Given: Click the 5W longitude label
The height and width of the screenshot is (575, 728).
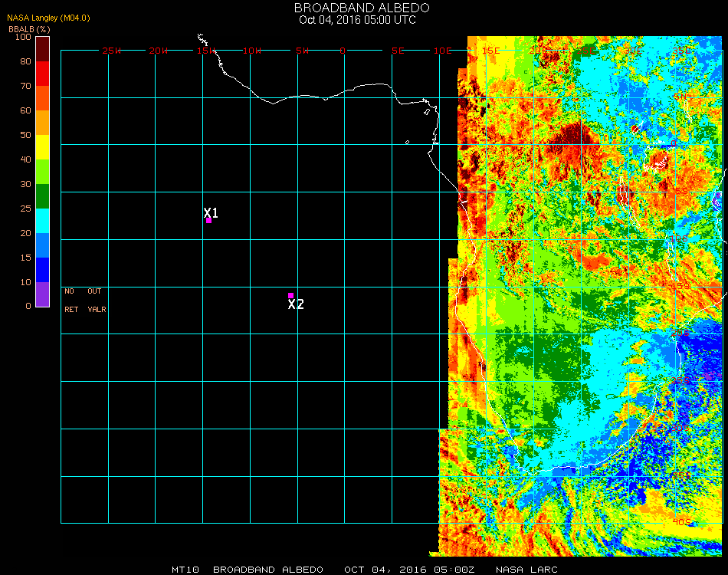Looking at the screenshot, I should [302, 51].
